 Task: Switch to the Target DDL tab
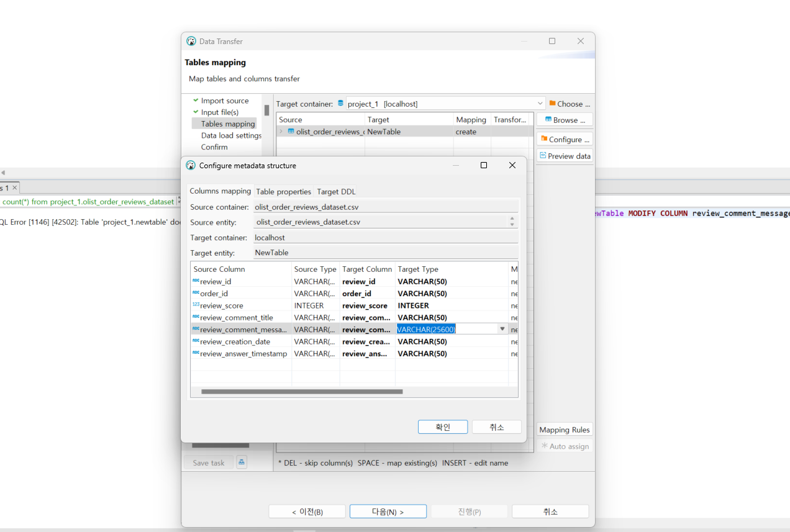[x=336, y=191]
